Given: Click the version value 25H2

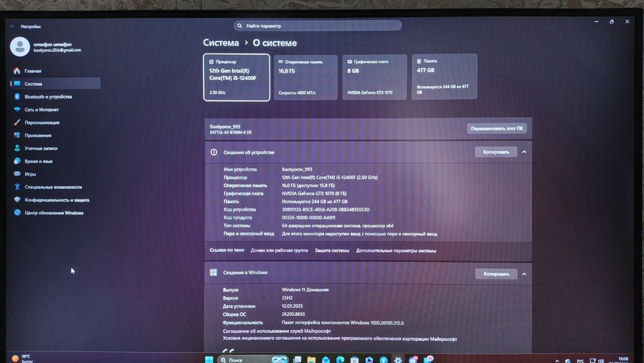Looking at the screenshot, I should 287,298.
